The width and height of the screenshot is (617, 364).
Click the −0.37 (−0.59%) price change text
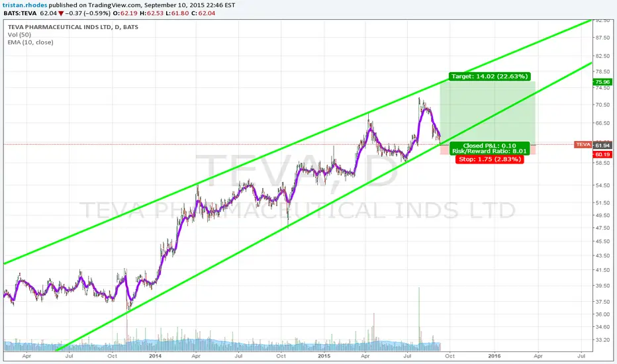[x=87, y=13]
